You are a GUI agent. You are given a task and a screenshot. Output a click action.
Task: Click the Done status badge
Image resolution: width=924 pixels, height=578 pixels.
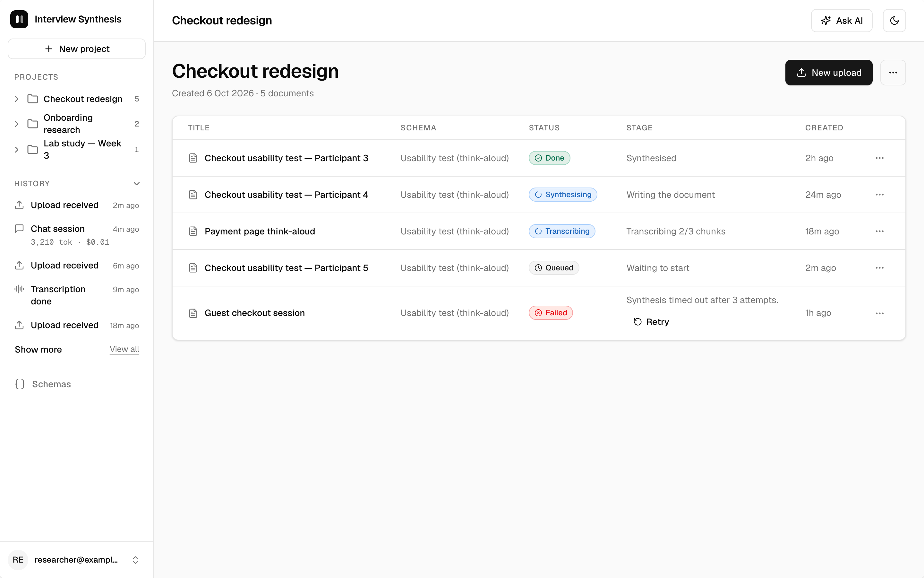click(549, 158)
